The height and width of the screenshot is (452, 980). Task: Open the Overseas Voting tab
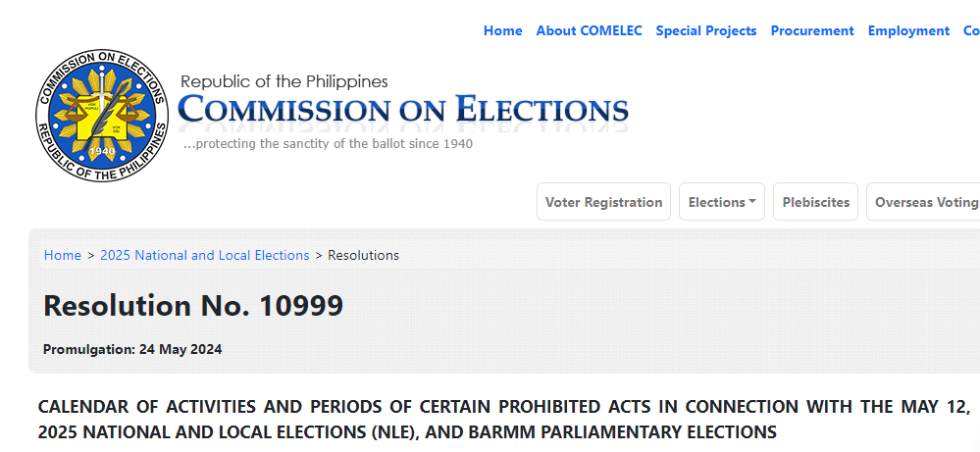925,202
